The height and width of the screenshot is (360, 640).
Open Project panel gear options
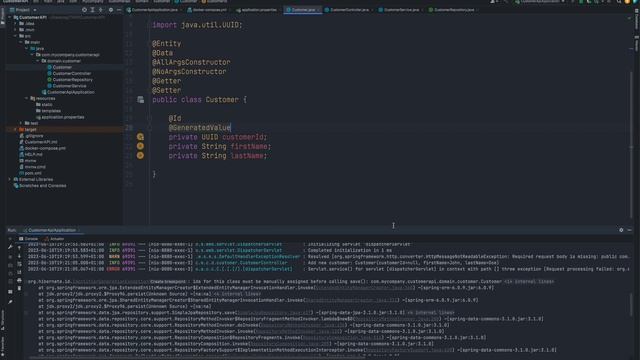[x=111, y=10]
